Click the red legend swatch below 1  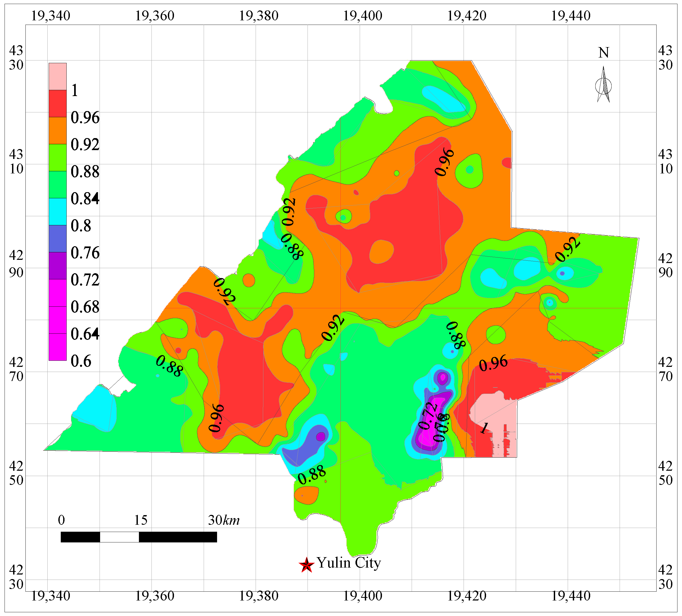coord(58,104)
